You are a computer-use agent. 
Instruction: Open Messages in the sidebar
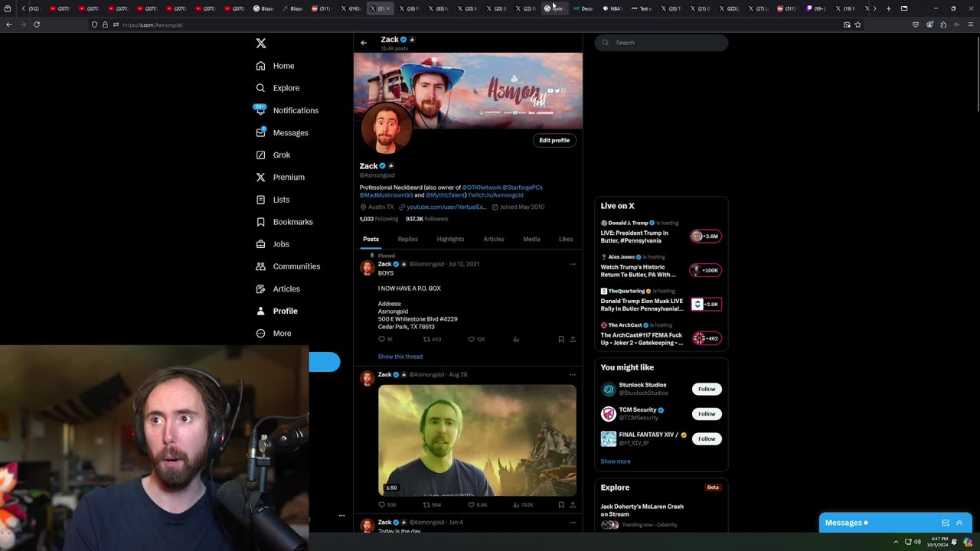(x=282, y=132)
